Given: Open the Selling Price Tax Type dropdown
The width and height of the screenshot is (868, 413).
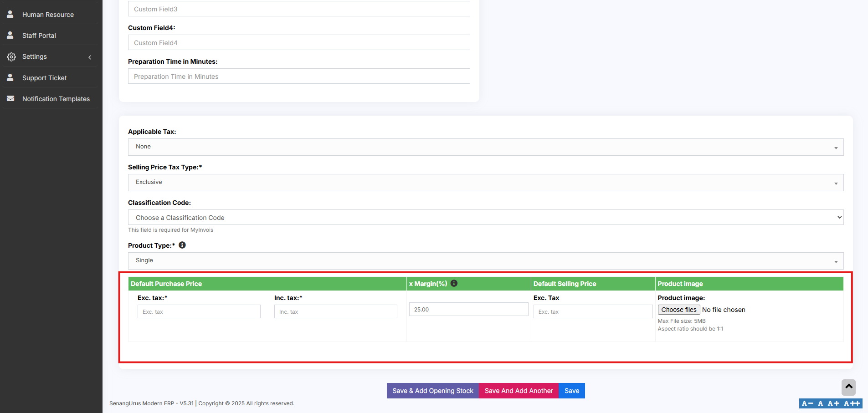Looking at the screenshot, I should point(485,182).
